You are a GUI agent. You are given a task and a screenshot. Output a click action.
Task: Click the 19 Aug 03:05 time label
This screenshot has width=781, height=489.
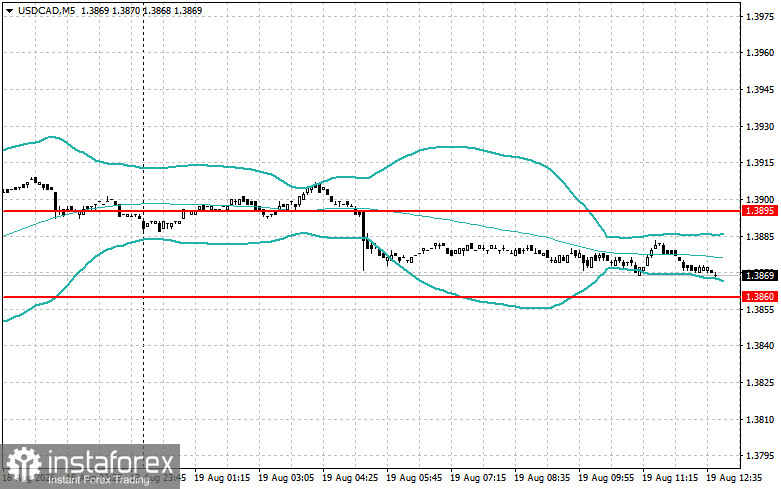[286, 478]
